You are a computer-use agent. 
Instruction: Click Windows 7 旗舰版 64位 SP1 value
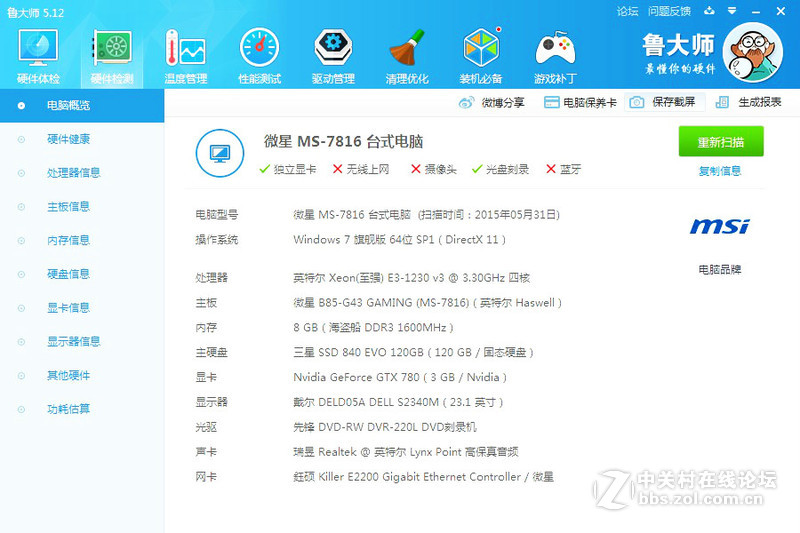399,239
